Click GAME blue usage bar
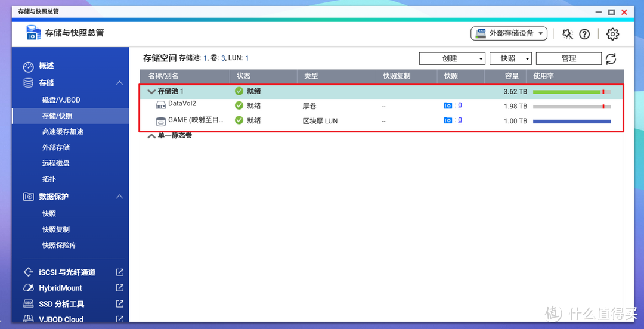This screenshot has height=329, width=644. pyautogui.click(x=572, y=122)
